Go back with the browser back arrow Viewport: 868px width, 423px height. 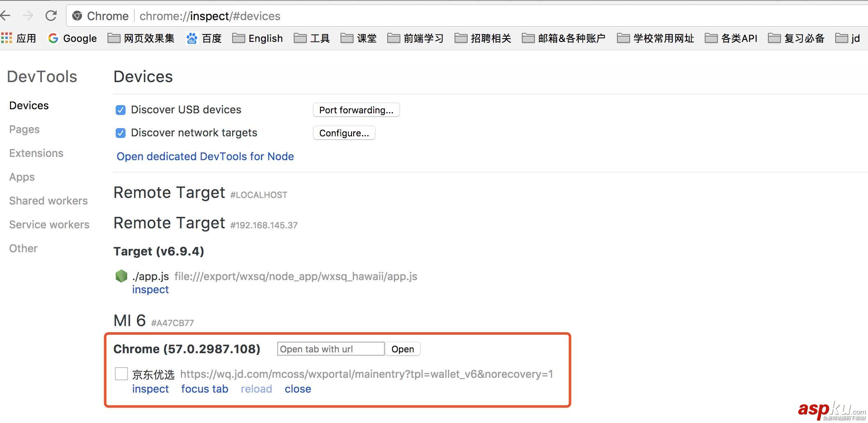click(x=5, y=16)
